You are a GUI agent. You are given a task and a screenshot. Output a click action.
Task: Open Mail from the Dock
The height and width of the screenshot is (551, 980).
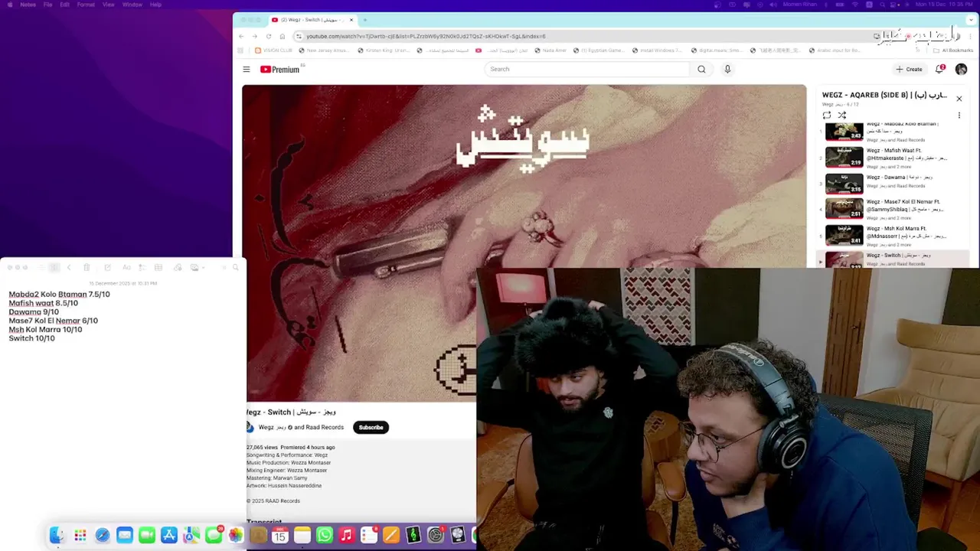(x=124, y=535)
